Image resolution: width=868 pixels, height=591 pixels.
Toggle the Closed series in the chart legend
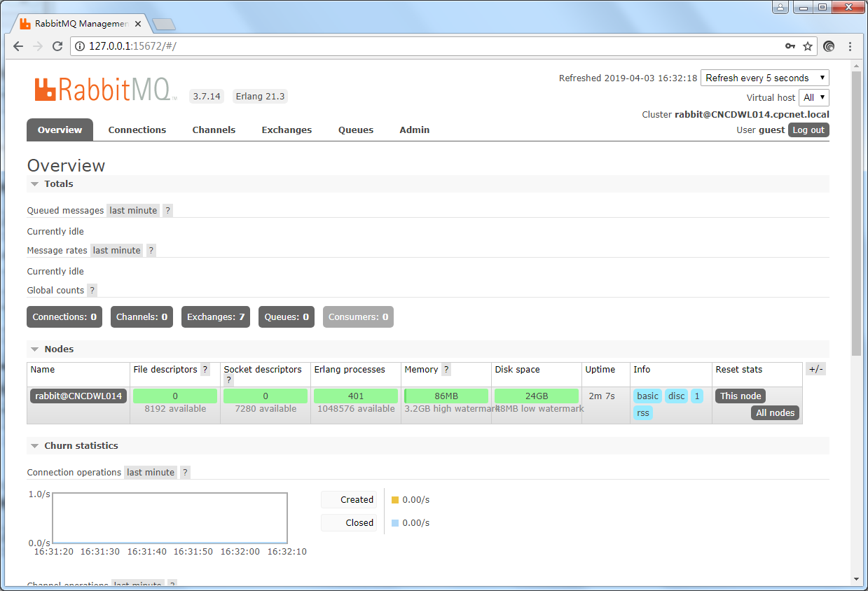click(x=349, y=522)
